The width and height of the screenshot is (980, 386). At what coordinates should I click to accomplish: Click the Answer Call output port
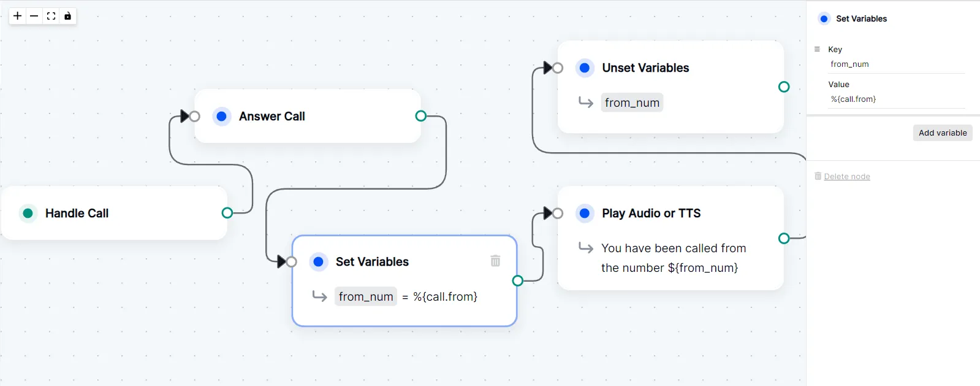coord(421,116)
